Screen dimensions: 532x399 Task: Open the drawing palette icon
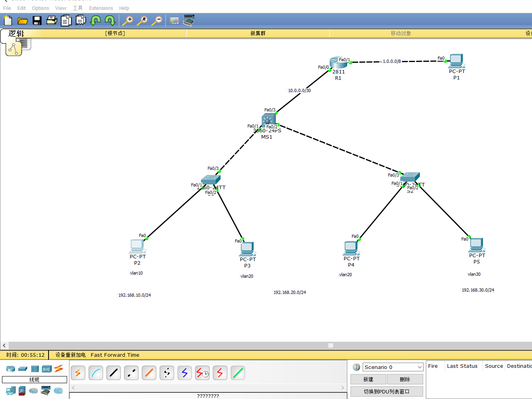pyautogui.click(x=174, y=21)
